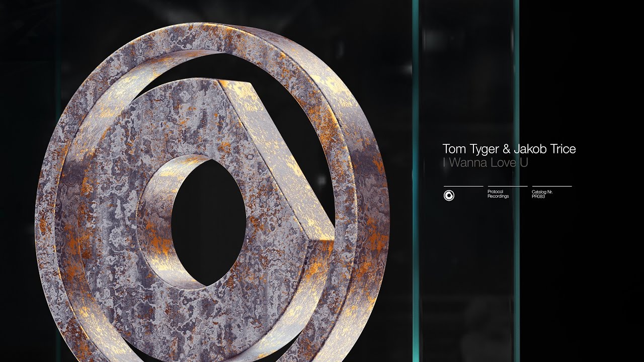644x362 pixels.
Task: Click the small white Protocol logo icon
Action: pos(449,196)
